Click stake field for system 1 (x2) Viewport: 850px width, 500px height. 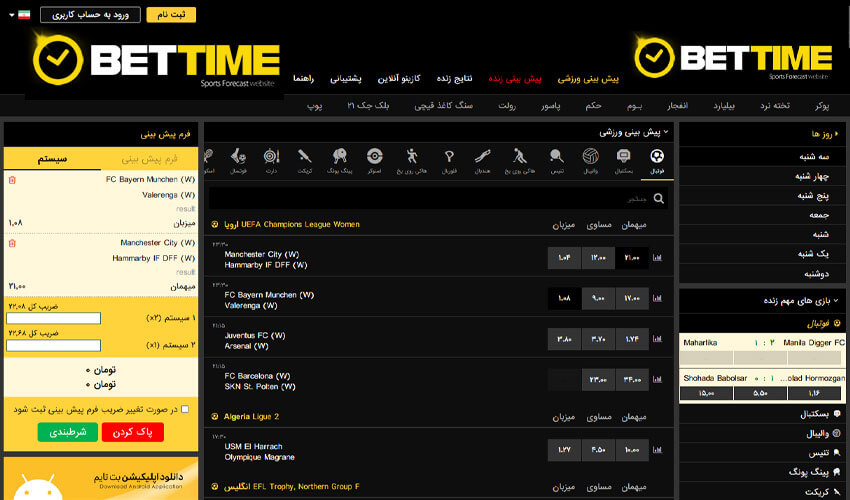54,318
